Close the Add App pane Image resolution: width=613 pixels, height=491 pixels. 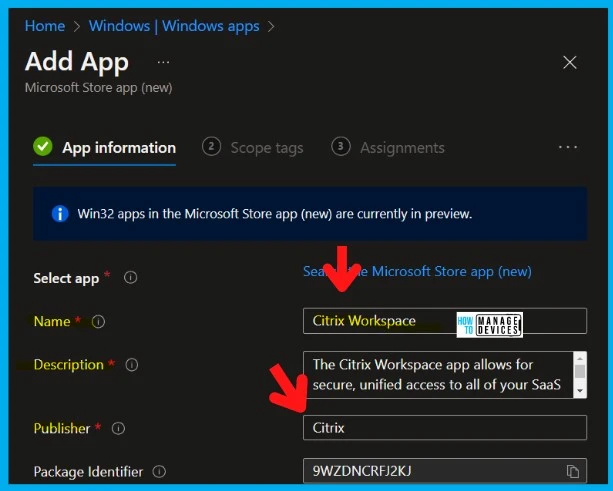click(x=570, y=62)
